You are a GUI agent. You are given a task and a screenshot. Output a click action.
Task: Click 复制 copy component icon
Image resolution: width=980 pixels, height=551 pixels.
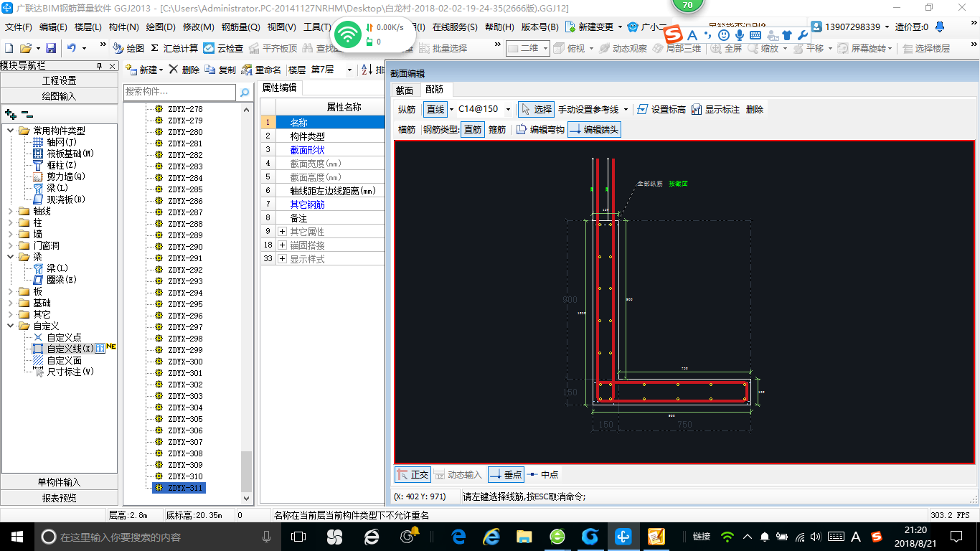coord(220,70)
